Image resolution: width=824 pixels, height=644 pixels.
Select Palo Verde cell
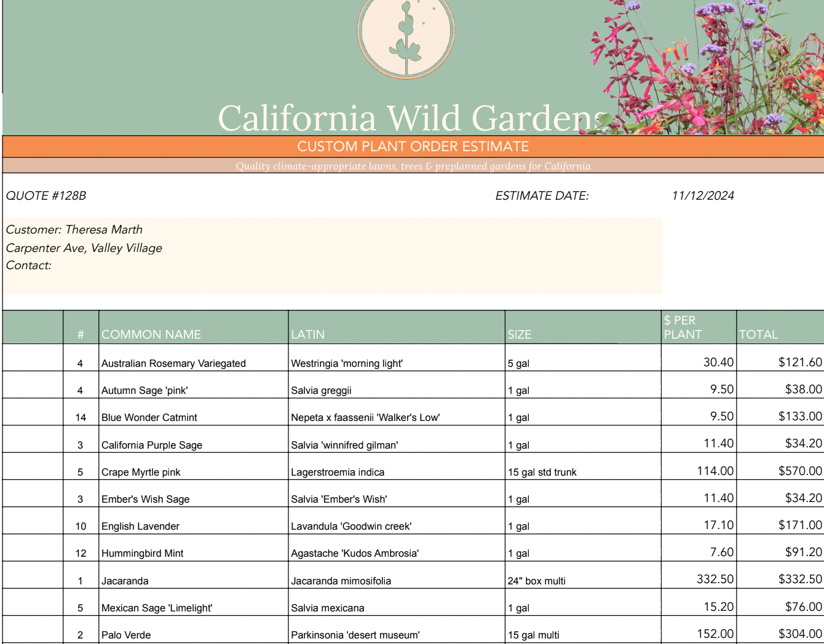(194, 629)
